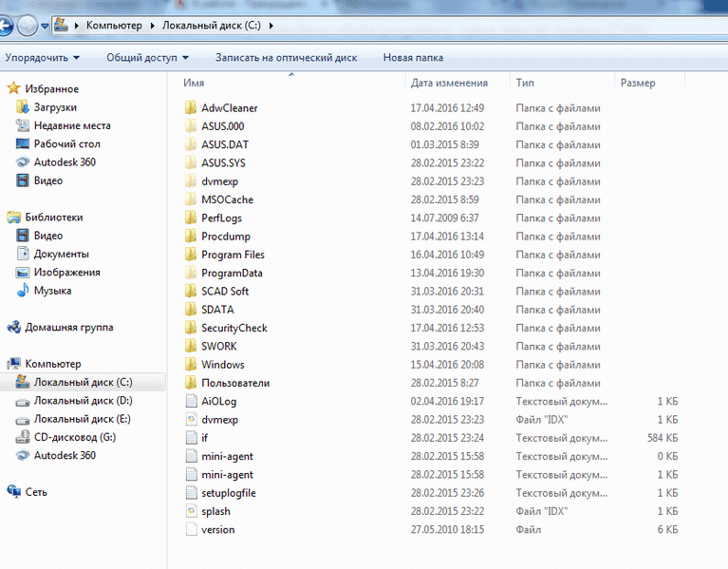The height and width of the screenshot is (569, 728).
Task: Click the Autodesk 360 icon under Избранное
Action: pyautogui.click(x=22, y=162)
